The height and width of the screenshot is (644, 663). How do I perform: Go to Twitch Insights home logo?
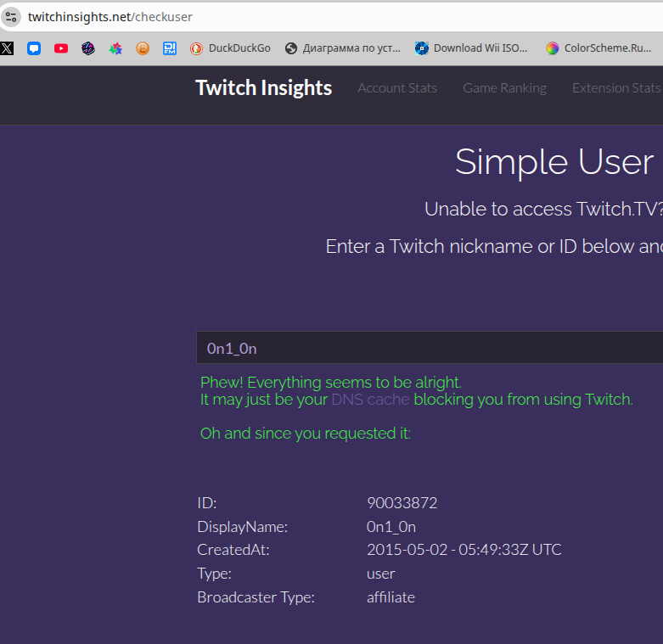tap(263, 88)
